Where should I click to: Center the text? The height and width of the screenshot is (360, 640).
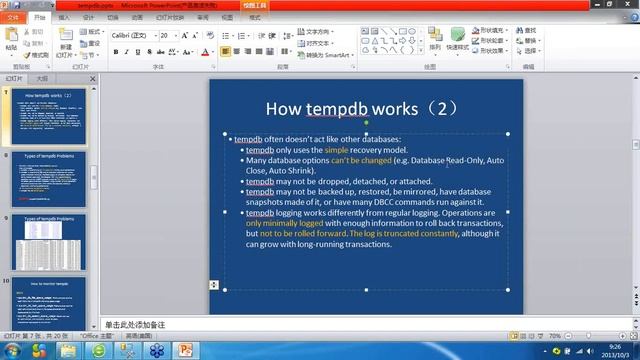coord(236,51)
